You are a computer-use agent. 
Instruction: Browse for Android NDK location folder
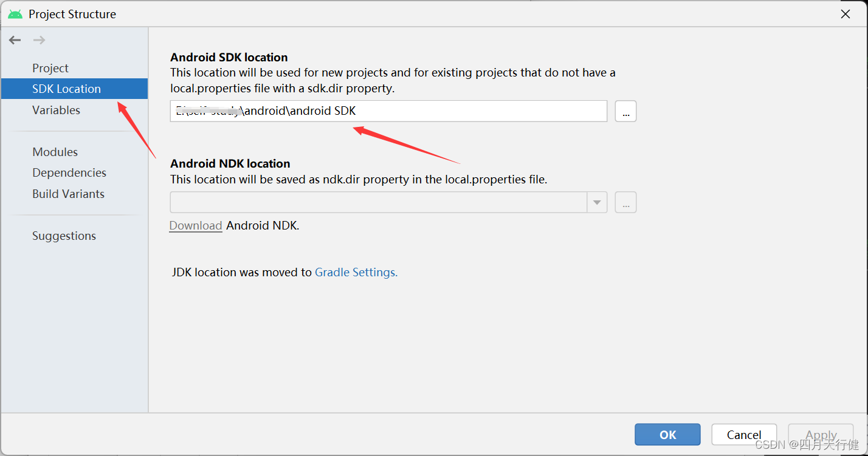(625, 202)
